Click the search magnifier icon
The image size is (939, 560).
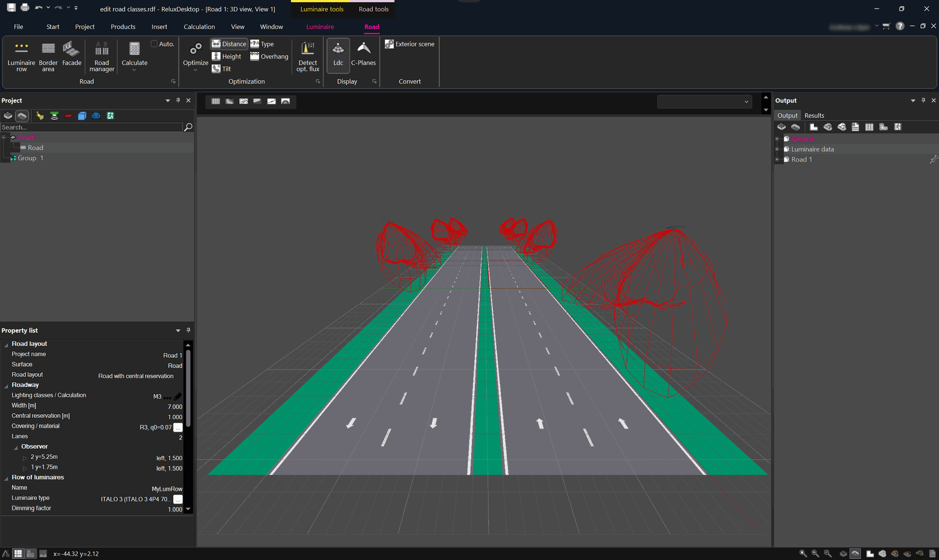tap(188, 127)
